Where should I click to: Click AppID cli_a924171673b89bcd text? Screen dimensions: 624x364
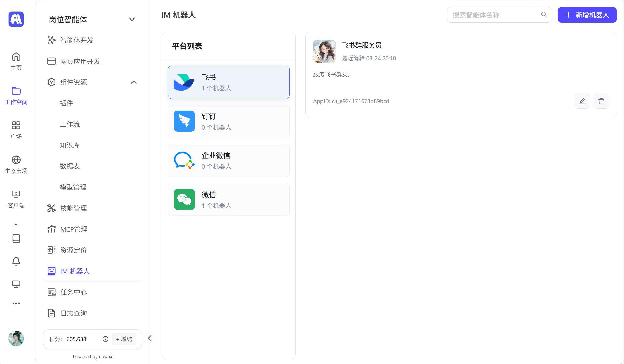point(351,101)
